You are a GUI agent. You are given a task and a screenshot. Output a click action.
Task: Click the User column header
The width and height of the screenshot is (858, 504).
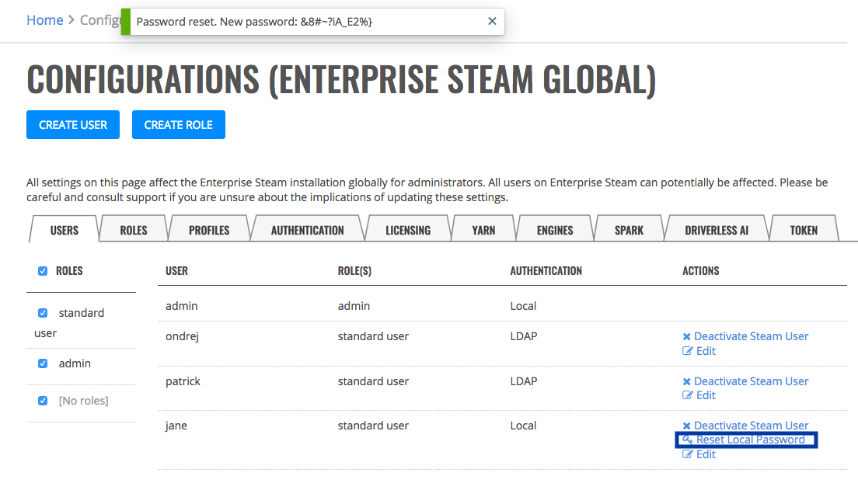click(x=176, y=271)
